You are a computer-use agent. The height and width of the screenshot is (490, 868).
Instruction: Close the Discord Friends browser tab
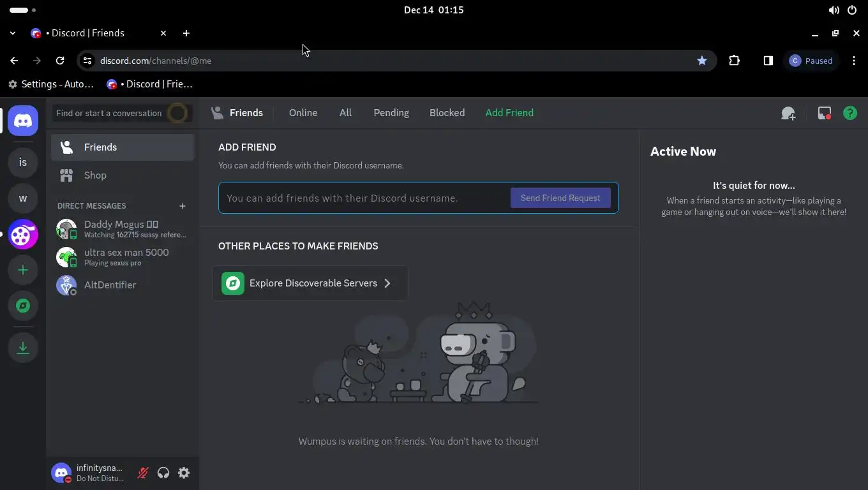tap(163, 33)
